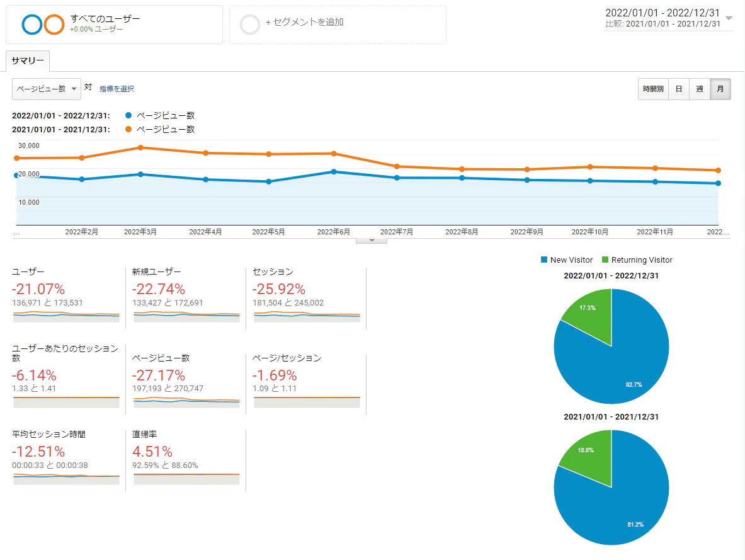Switch chart granularity to 月
745x560 pixels.
[x=720, y=89]
